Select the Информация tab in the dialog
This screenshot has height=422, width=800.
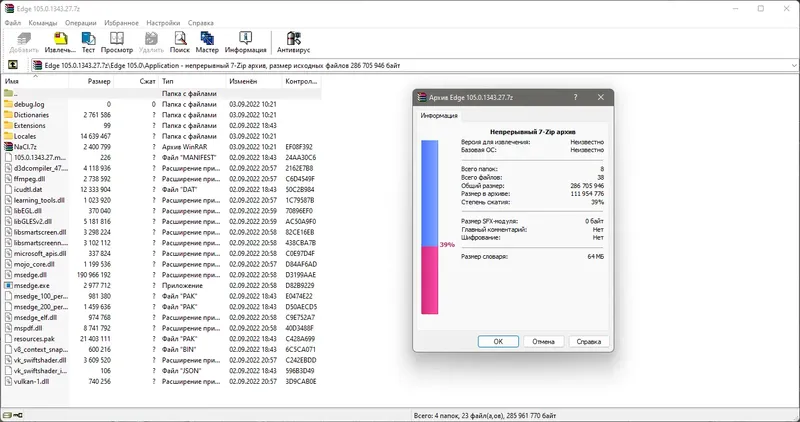[x=439, y=116]
